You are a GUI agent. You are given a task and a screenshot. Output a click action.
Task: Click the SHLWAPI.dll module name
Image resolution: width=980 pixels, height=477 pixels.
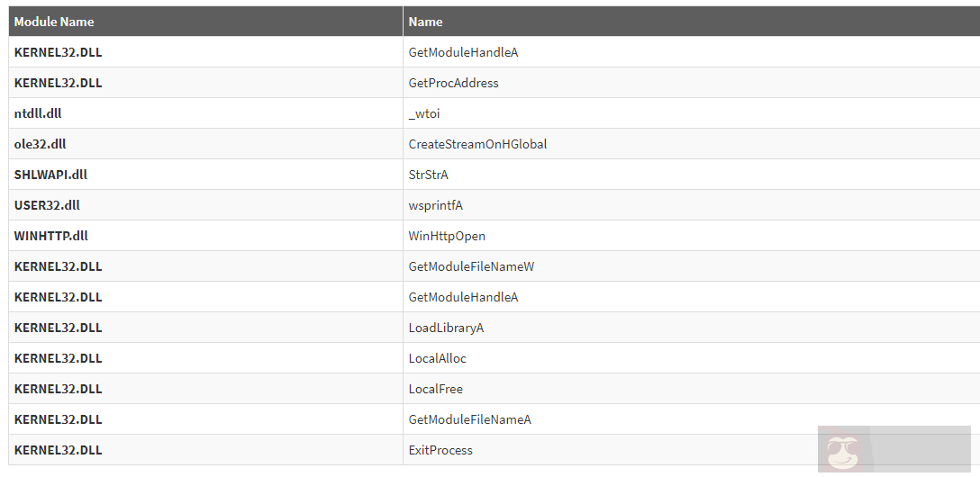point(50,175)
